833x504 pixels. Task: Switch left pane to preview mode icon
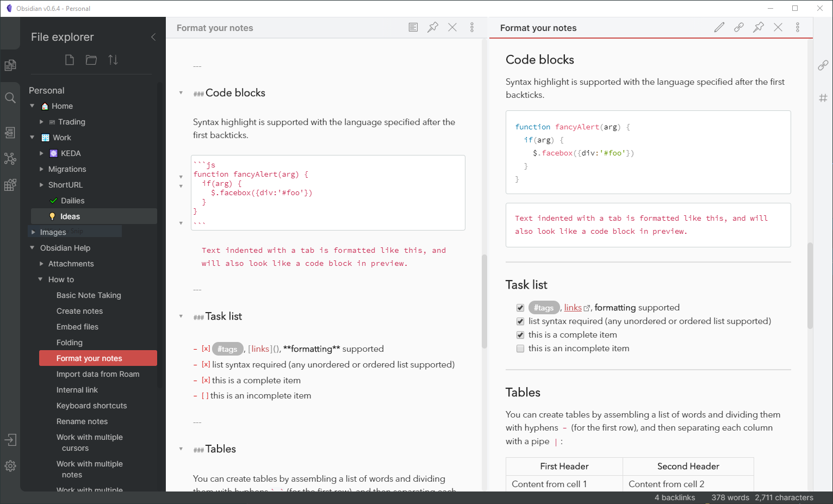[413, 27]
